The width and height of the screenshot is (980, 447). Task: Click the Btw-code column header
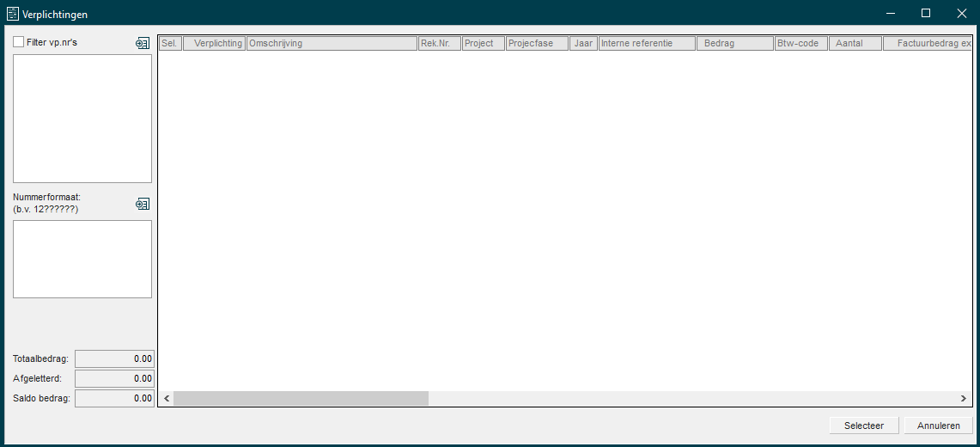[x=800, y=44]
